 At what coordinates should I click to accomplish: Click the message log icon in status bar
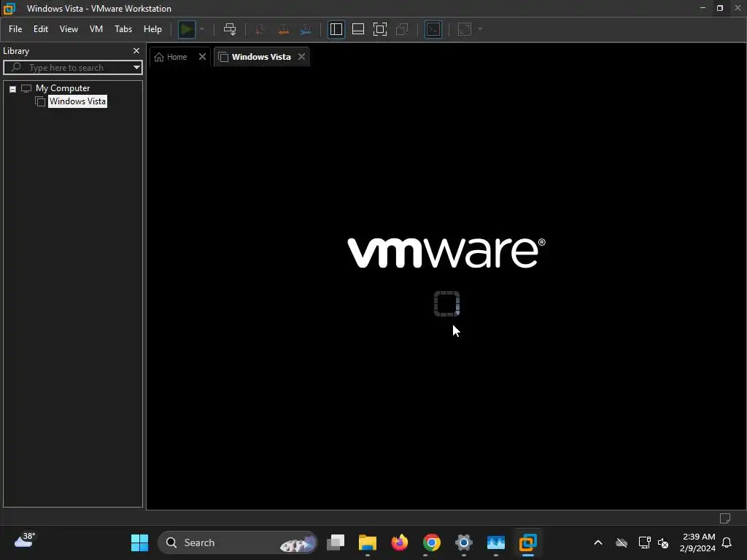[725, 518]
